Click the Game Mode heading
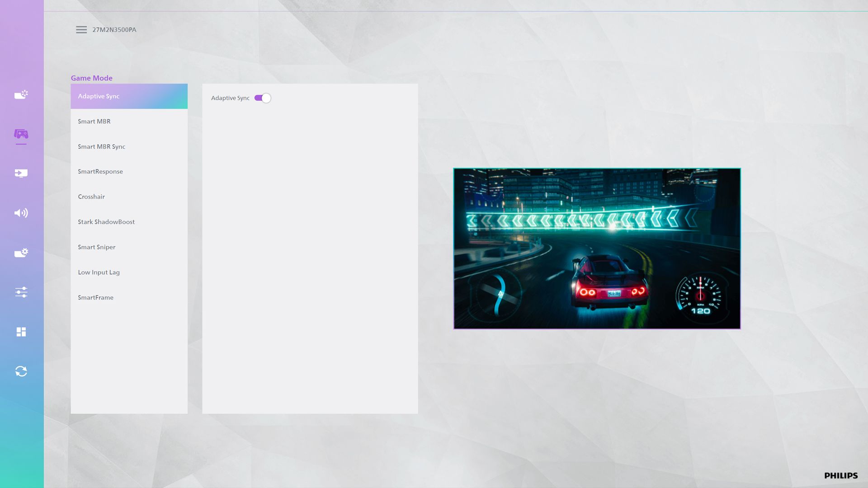 92,78
